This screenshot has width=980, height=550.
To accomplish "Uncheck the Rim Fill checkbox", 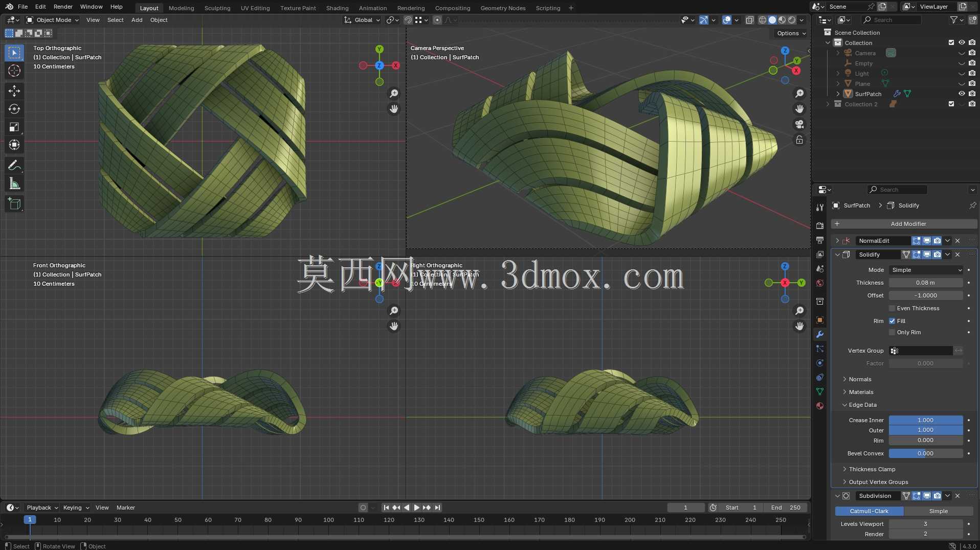I will 892,321.
